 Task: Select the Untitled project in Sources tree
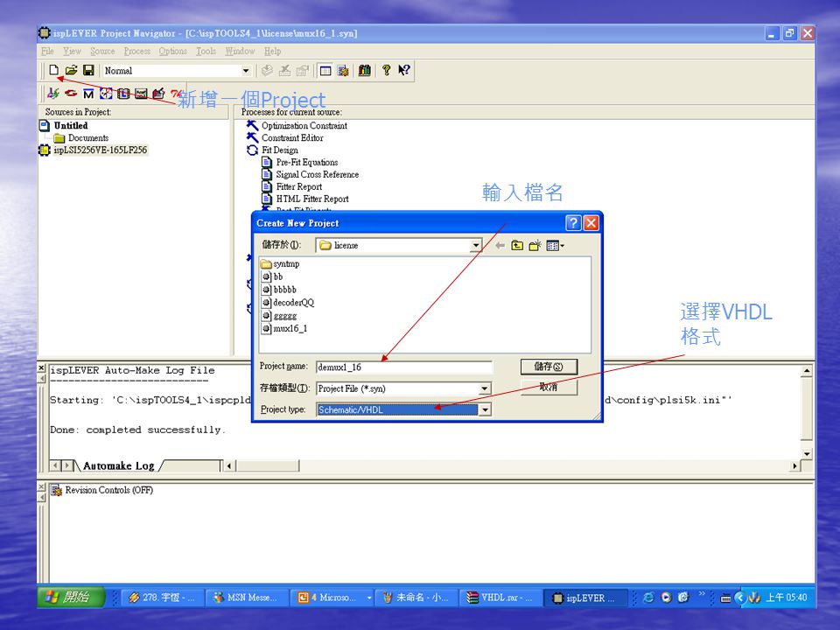70,125
